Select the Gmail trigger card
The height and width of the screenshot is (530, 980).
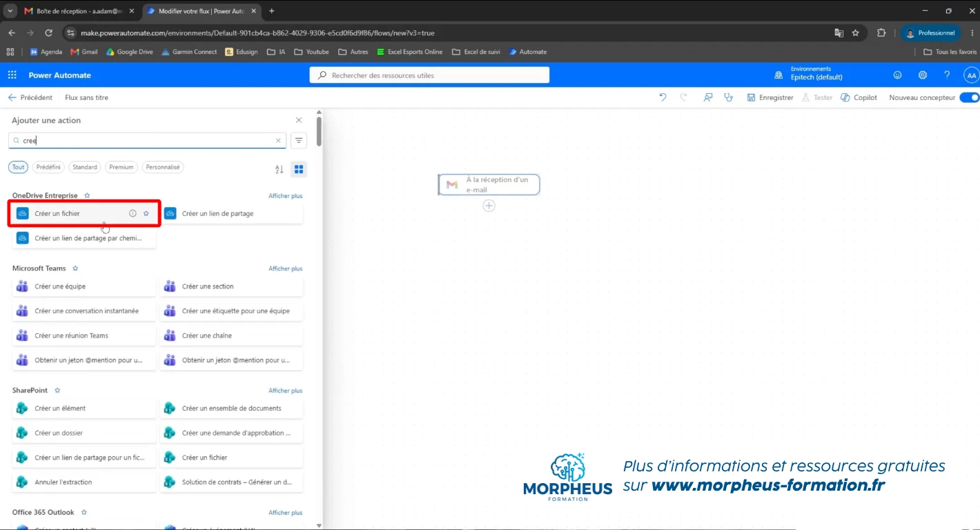click(x=489, y=184)
